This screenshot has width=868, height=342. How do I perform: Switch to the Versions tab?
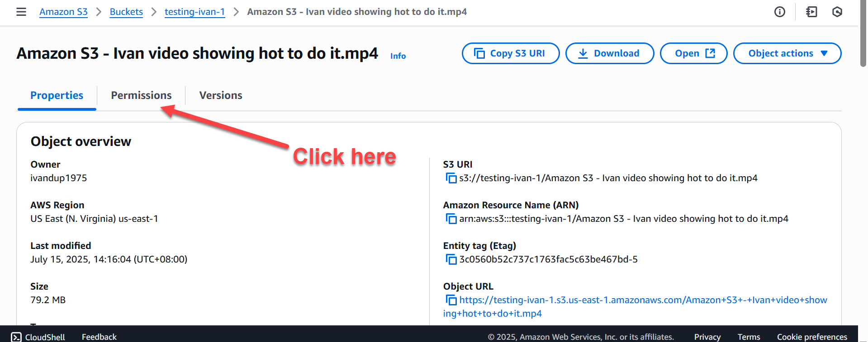(221, 95)
